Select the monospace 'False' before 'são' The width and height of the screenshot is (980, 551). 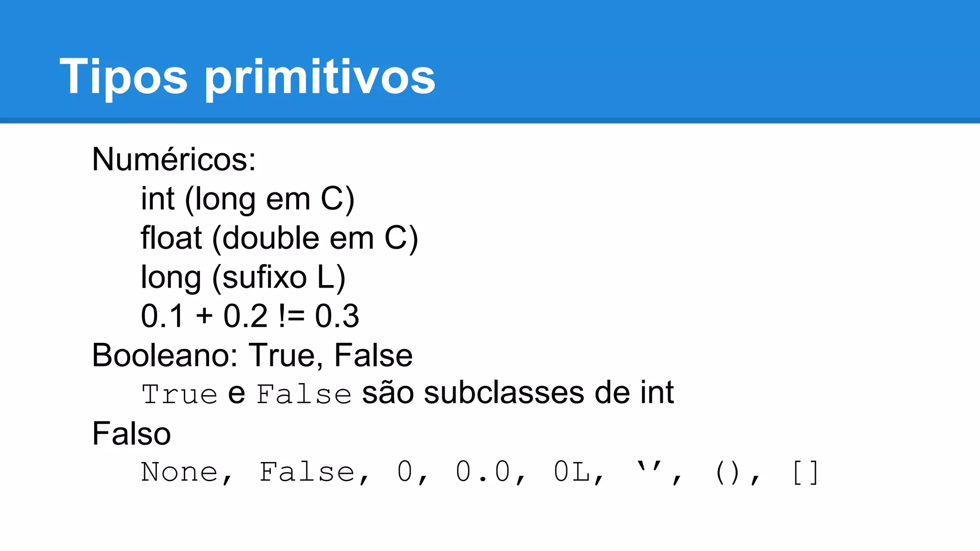pyautogui.click(x=304, y=394)
